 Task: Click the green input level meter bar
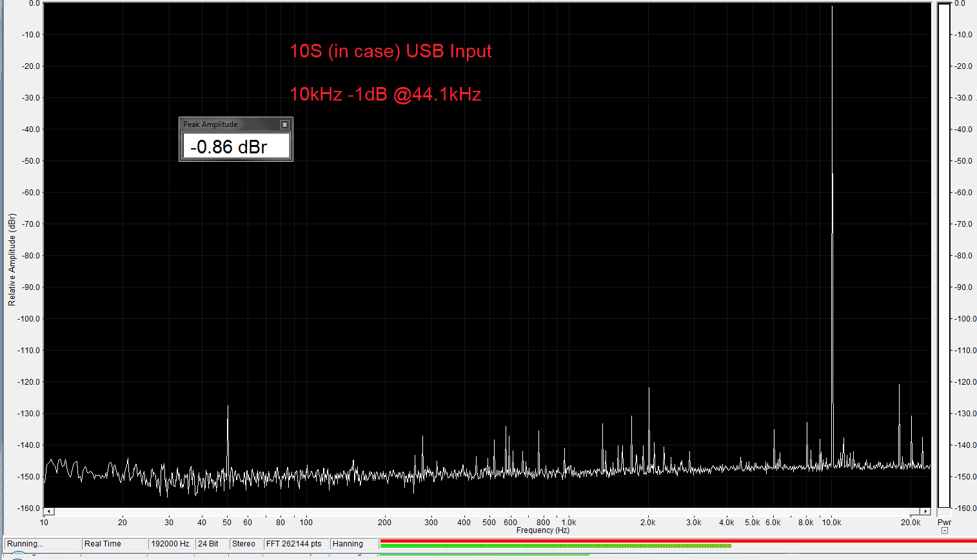(x=556, y=546)
